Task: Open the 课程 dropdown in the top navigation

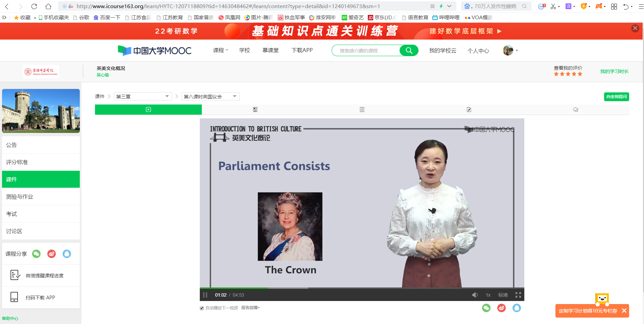Action: [220, 50]
